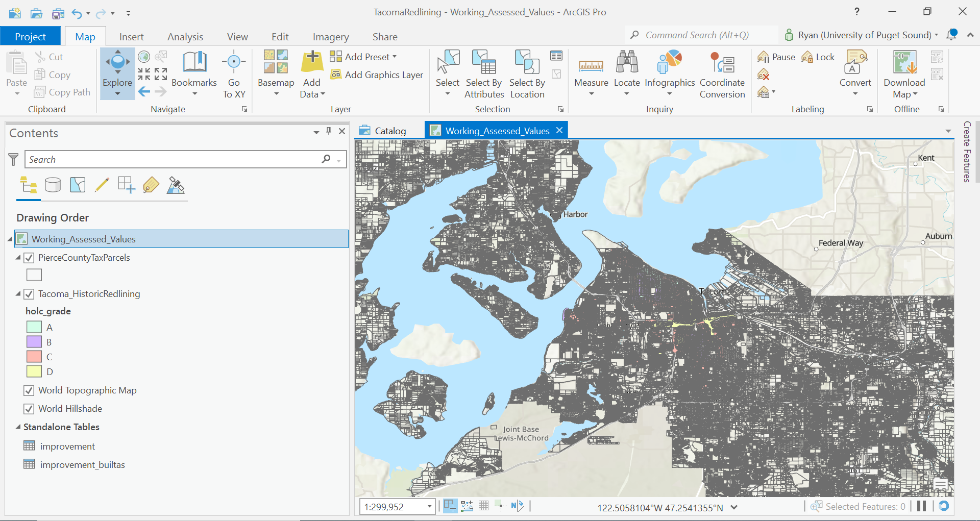980x521 pixels.
Task: Switch to List By Labeling view
Action: (151, 185)
